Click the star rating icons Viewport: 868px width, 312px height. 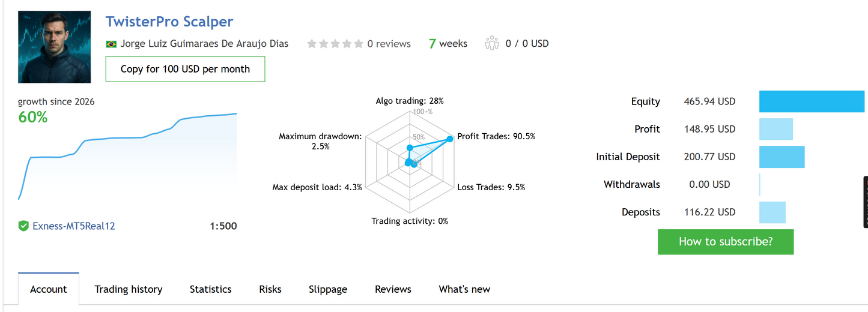(x=335, y=44)
